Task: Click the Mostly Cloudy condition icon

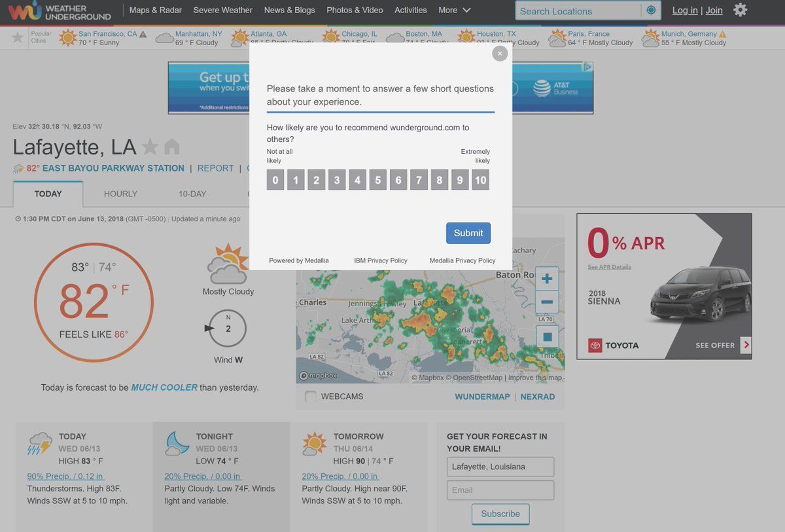Action: (x=228, y=264)
